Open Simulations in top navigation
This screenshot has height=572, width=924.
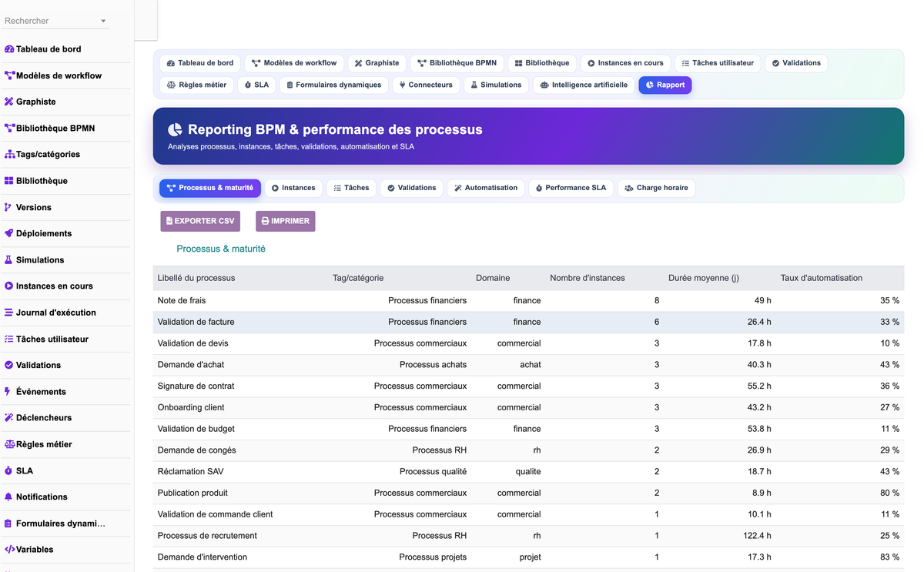pyautogui.click(x=496, y=85)
